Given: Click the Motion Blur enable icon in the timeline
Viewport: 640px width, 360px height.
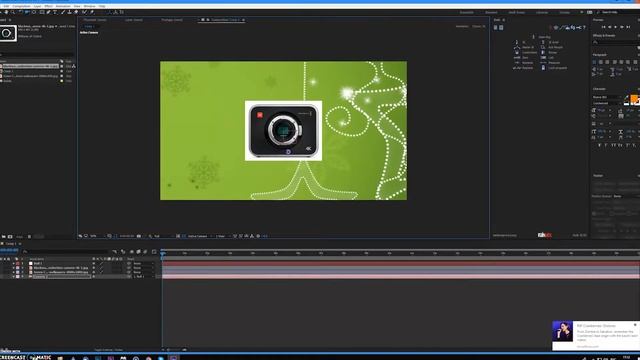Looking at the screenshot, I should [145, 252].
